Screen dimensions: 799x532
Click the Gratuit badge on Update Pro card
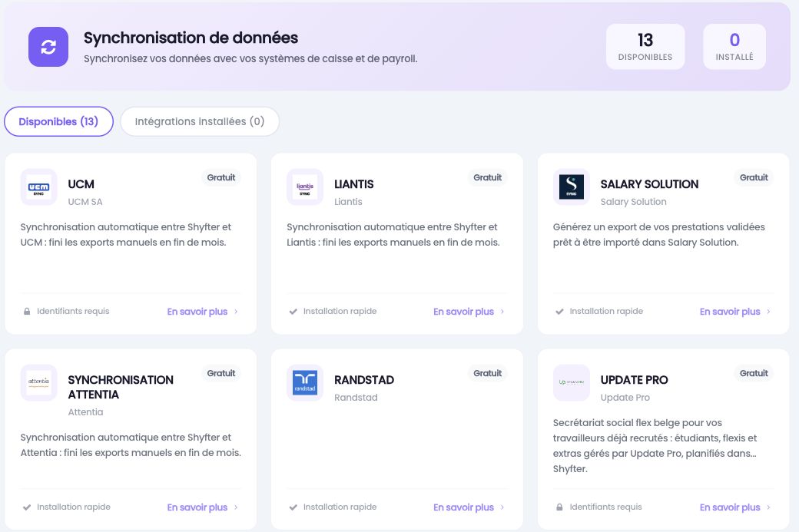(x=754, y=373)
